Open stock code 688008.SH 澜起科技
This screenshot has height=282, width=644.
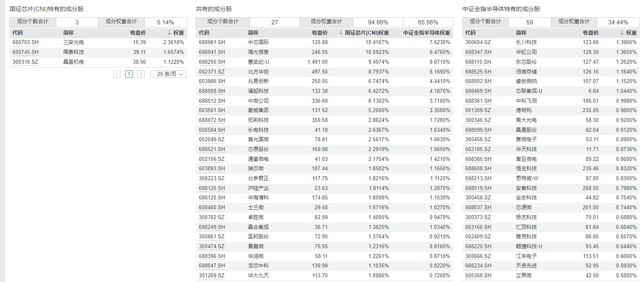pos(212,91)
